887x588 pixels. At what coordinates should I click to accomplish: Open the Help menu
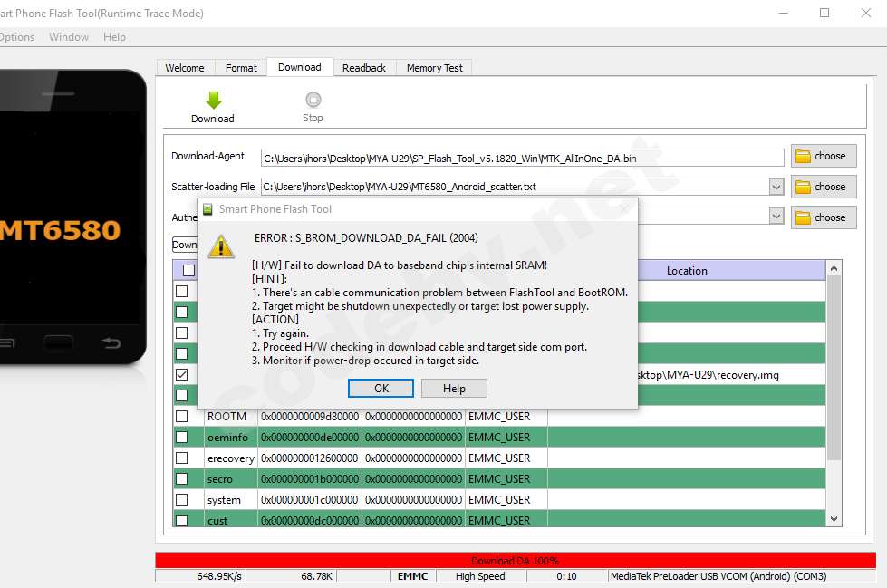coord(114,37)
